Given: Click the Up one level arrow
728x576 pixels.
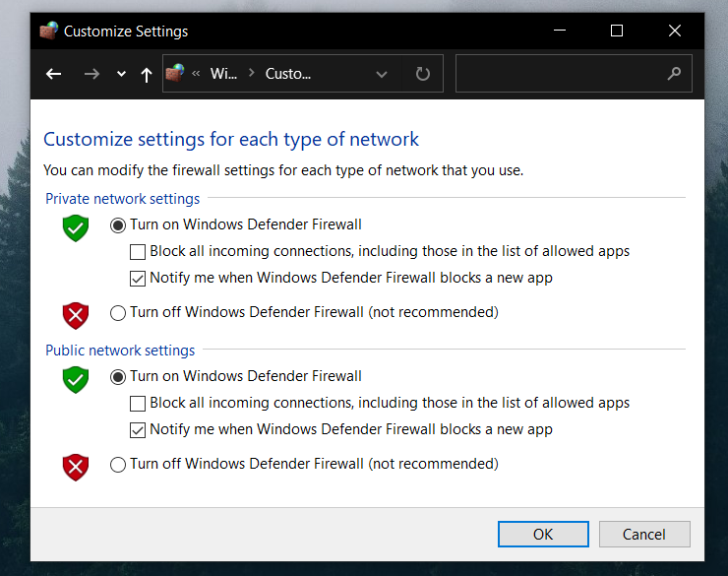Looking at the screenshot, I should tap(147, 74).
